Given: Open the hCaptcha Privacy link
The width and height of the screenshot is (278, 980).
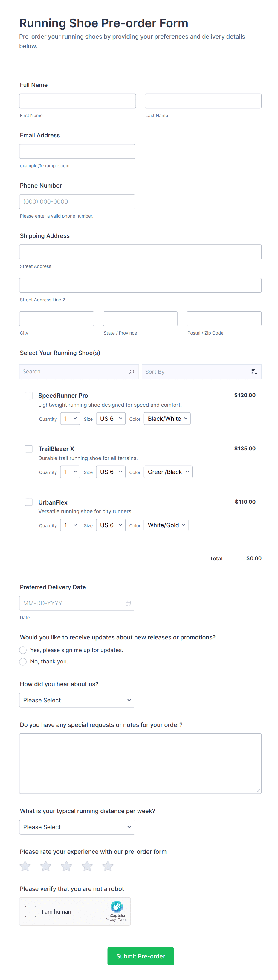Looking at the screenshot, I should (x=111, y=920).
